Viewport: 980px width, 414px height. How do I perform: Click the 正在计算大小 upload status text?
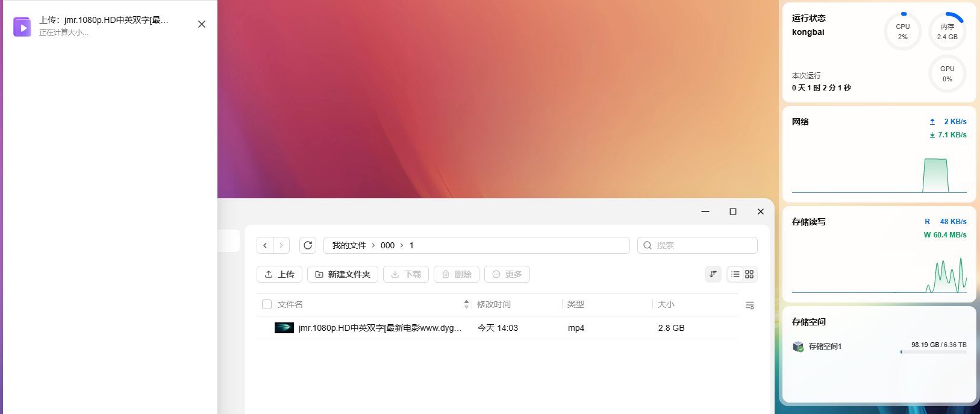(64, 33)
